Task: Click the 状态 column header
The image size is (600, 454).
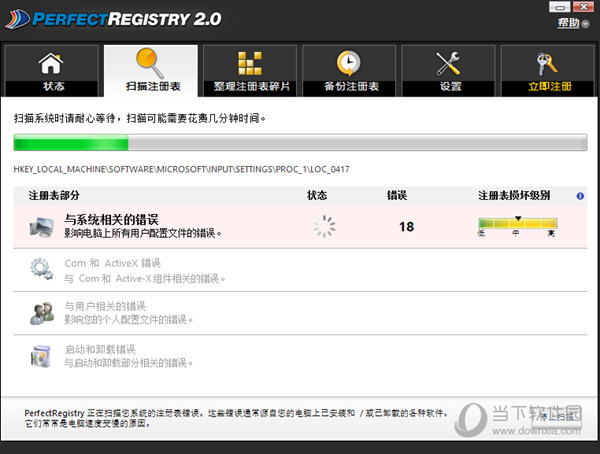Action: click(x=317, y=196)
